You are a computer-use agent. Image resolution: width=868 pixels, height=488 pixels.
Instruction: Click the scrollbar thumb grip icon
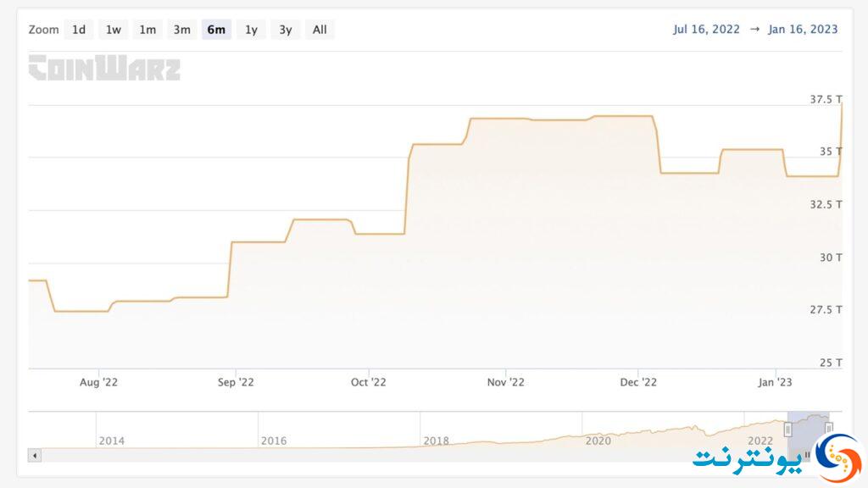point(807,455)
